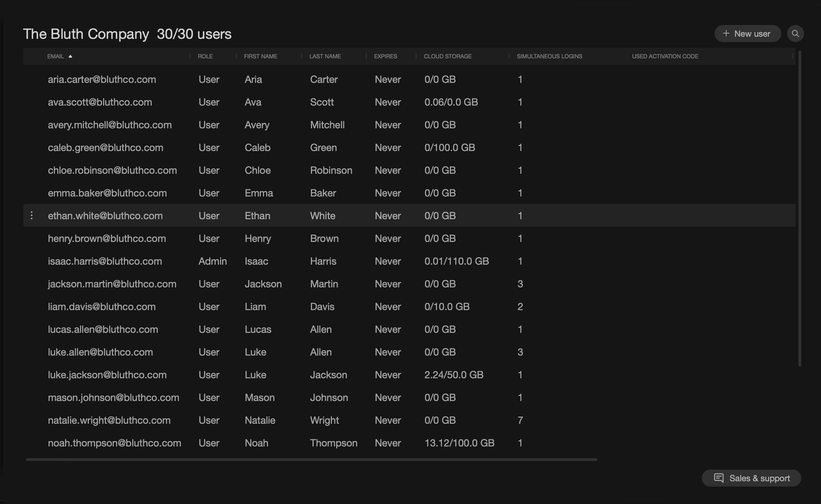Select isaac.harris@bluthco.com email
Screen dimensions: 821x504
[x=105, y=261]
